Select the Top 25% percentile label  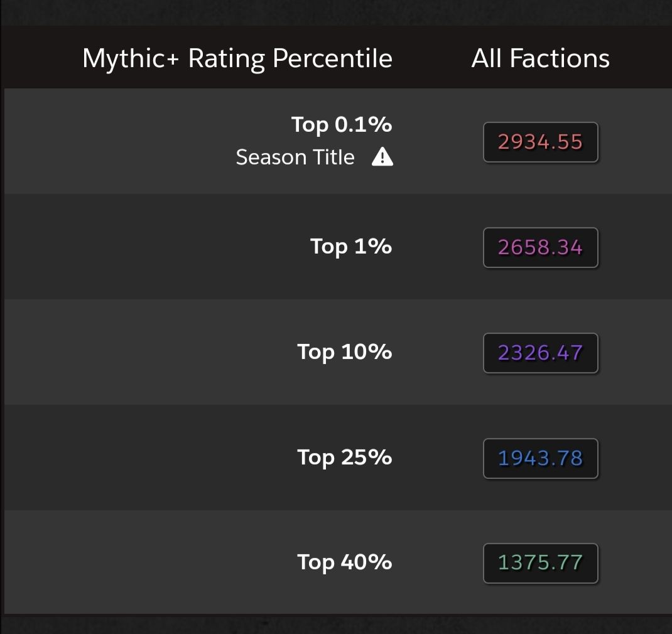coord(344,457)
